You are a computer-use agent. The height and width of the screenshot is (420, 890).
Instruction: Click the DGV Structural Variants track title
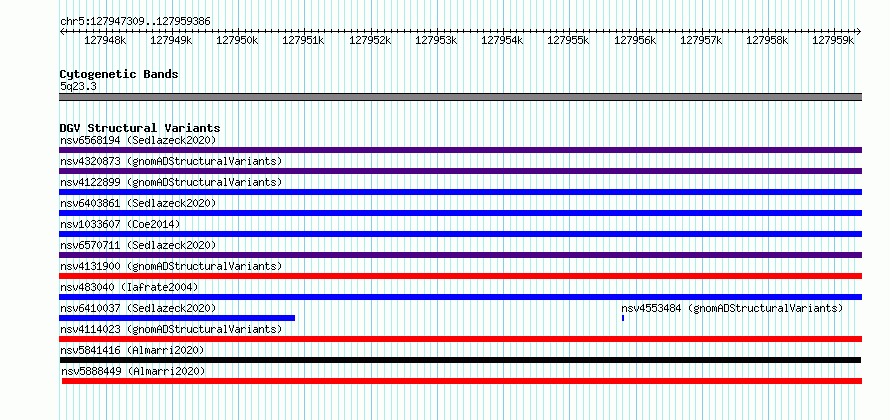pyautogui.click(x=140, y=128)
